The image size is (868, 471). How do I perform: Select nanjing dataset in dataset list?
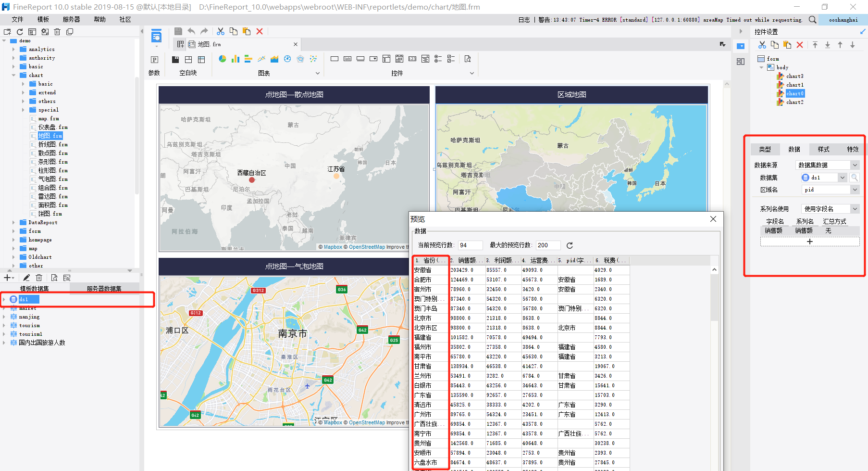[29, 317]
